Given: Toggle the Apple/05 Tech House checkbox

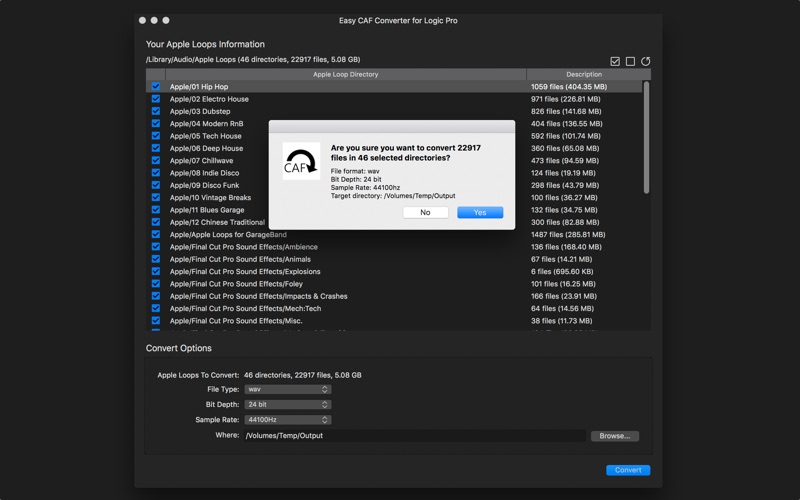Looking at the screenshot, I should point(156,136).
